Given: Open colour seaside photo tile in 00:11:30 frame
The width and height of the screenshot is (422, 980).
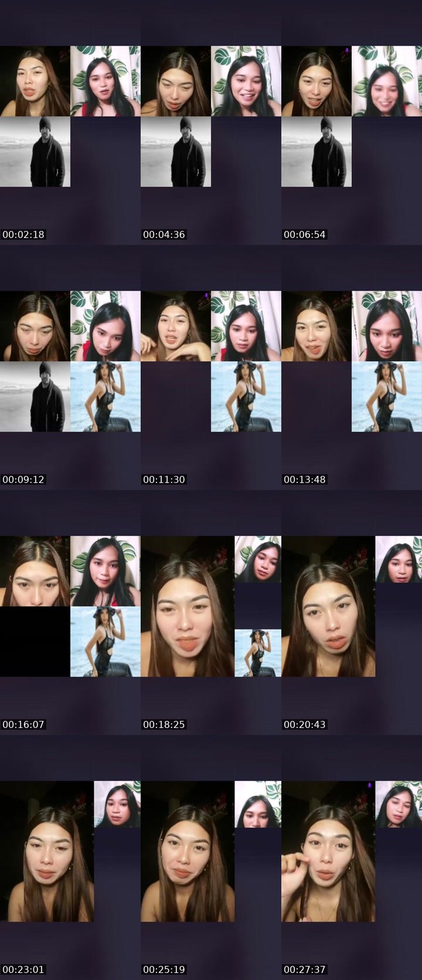Looking at the screenshot, I should click(246, 396).
